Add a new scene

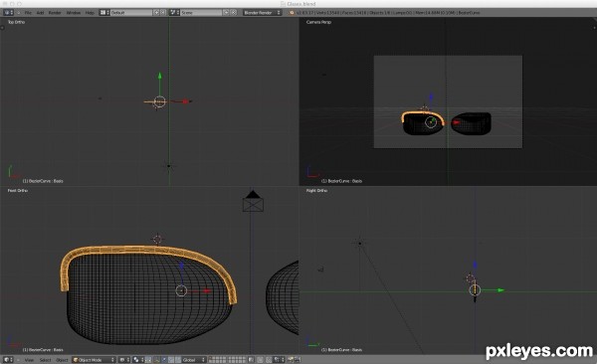pyautogui.click(x=226, y=13)
